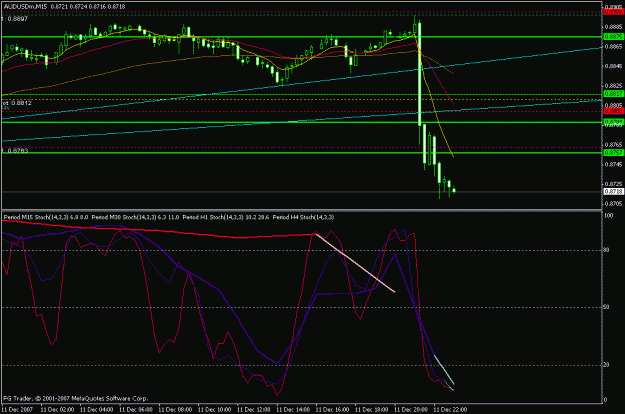Click the 0.8812 pivot level label

pos(17,103)
